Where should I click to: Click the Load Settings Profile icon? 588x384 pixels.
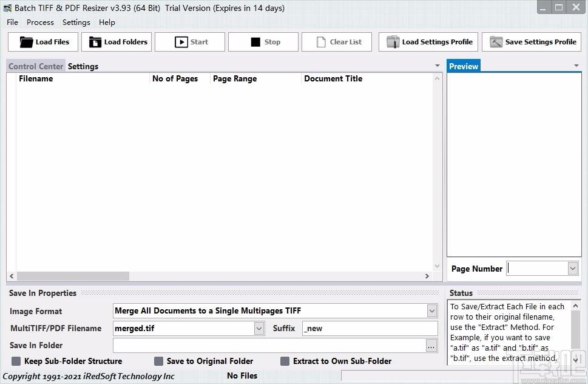tap(393, 42)
